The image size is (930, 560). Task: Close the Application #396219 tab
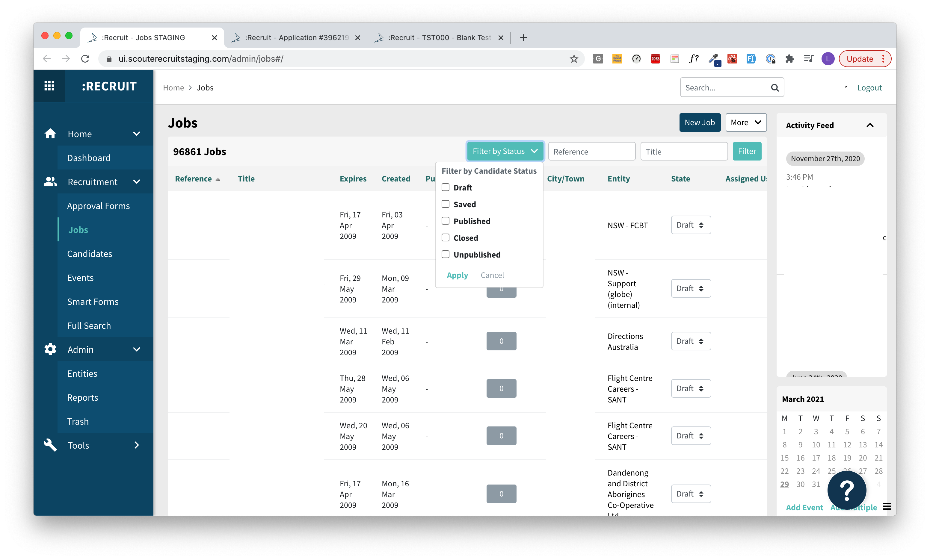[357, 38]
